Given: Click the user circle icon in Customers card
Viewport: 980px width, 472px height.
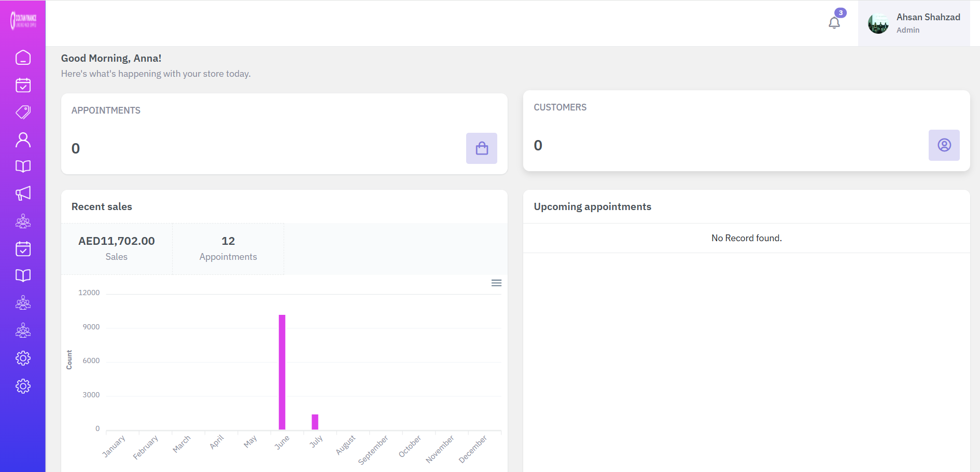Looking at the screenshot, I should click(944, 145).
